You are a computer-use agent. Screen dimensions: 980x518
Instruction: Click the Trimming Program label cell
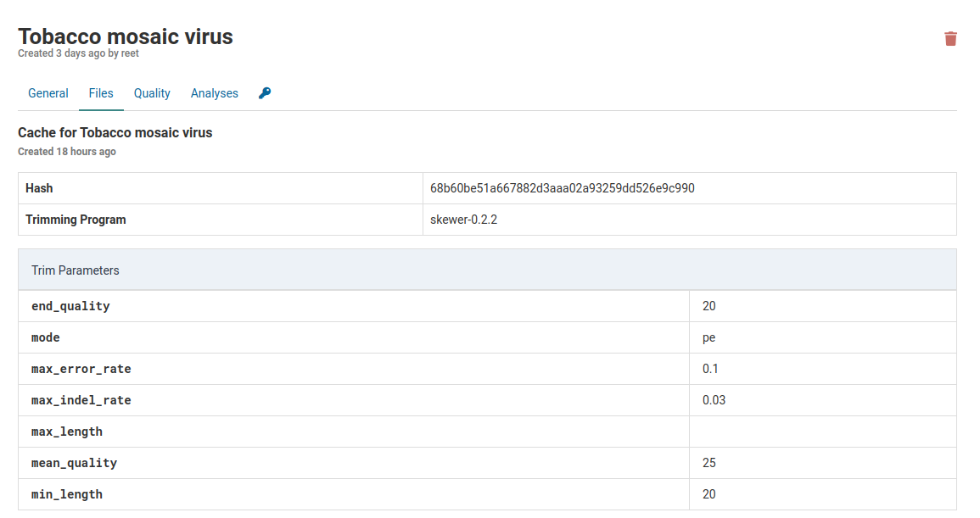point(76,220)
